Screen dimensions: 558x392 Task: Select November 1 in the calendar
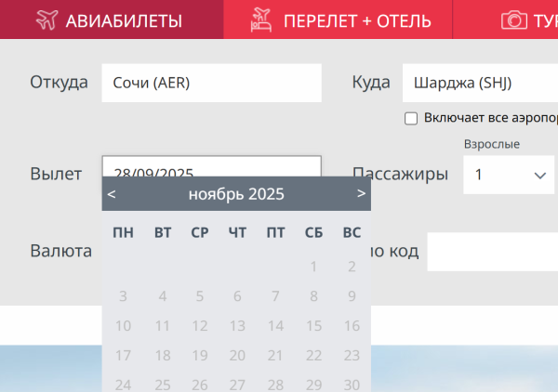(314, 268)
